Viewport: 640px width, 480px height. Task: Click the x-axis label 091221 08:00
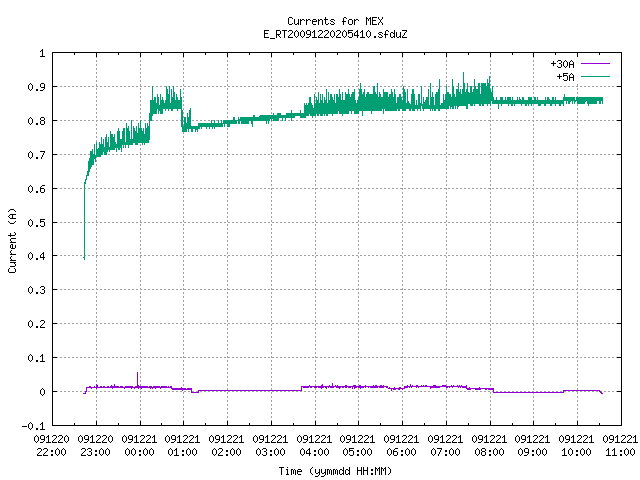coord(489,446)
